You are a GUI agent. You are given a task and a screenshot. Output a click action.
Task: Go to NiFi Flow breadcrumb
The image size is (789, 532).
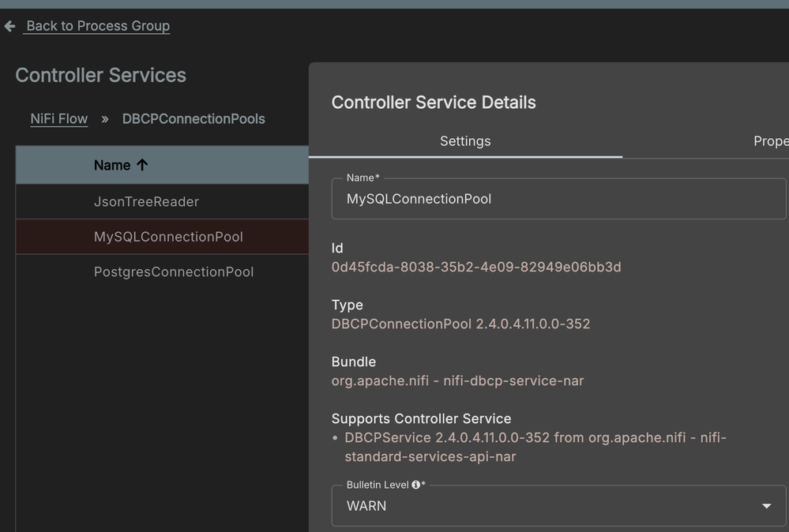point(59,119)
